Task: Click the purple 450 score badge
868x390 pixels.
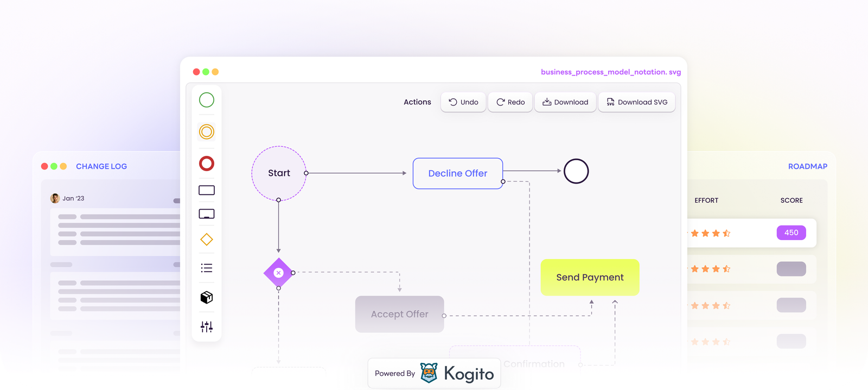Action: point(791,233)
